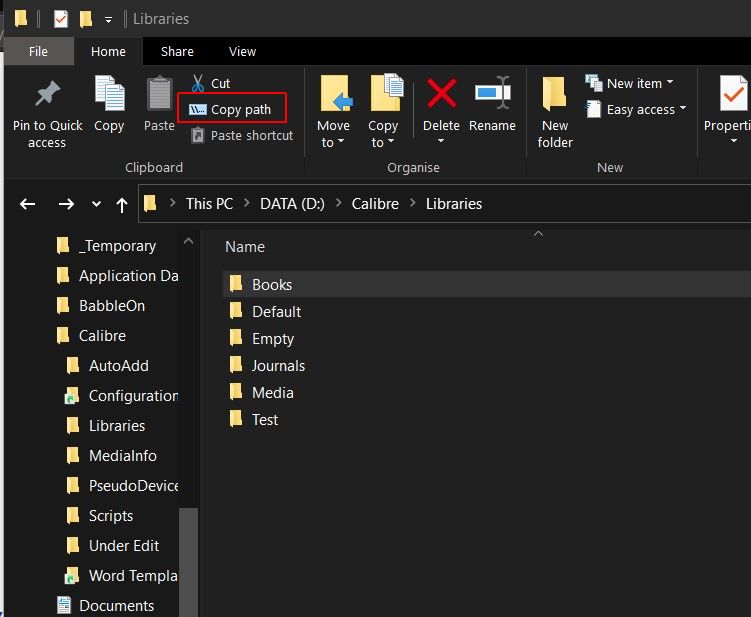Open Customize Quick Access Toolbar arrow
This screenshot has width=751, height=617.
[x=109, y=20]
